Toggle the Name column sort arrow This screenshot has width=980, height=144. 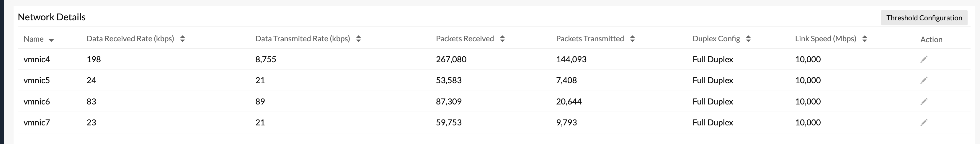[51, 40]
